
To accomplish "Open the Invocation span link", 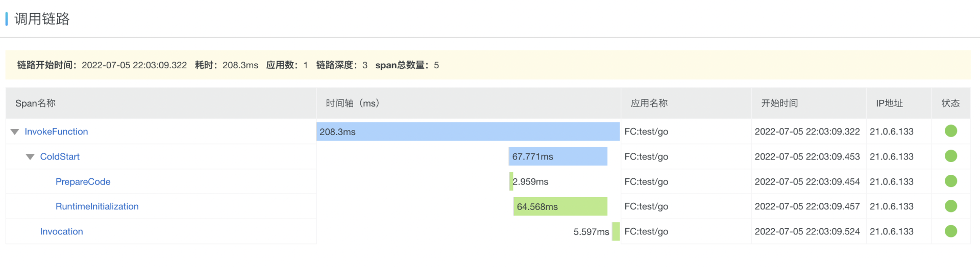I will pyautogui.click(x=61, y=231).
